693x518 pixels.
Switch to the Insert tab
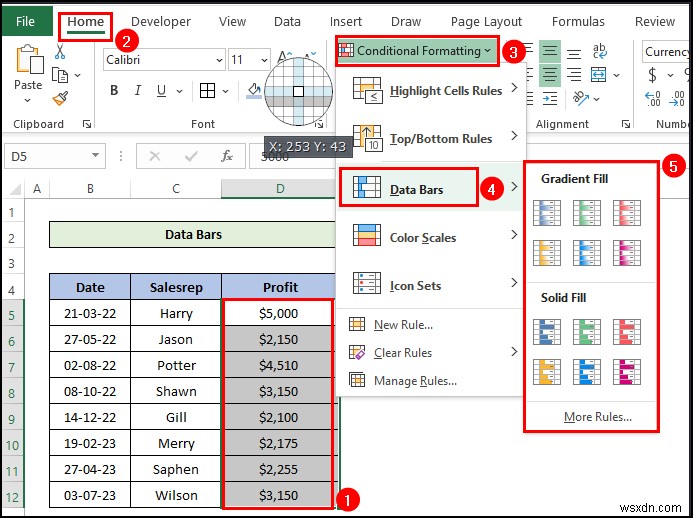[x=346, y=22]
